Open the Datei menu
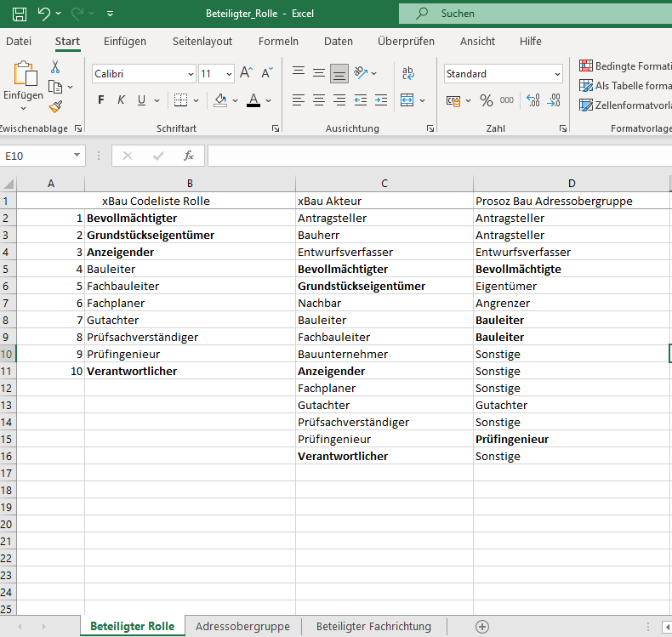Viewport: 672px width, 637px height. click(19, 41)
